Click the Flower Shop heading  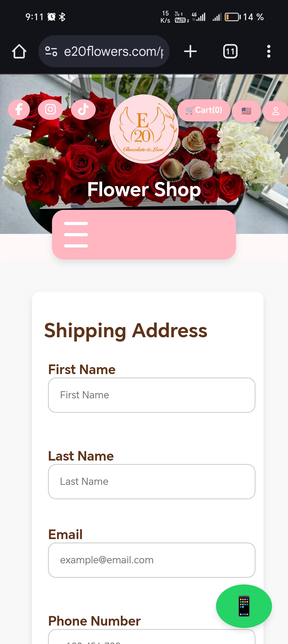[x=144, y=190]
